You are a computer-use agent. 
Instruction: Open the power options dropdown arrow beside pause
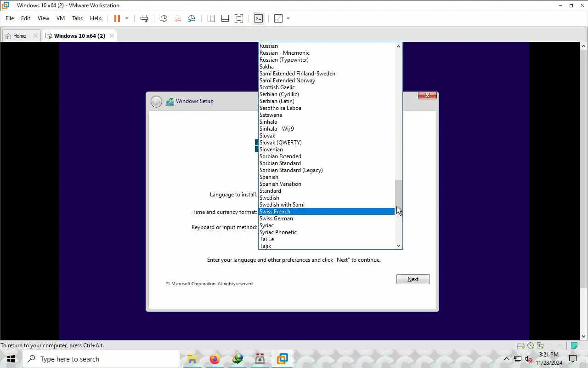(x=127, y=18)
